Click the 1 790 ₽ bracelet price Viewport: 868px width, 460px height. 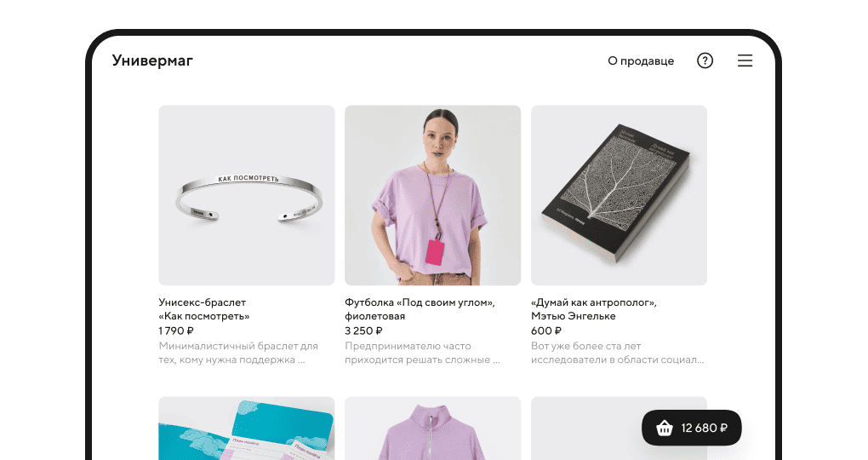176,331
